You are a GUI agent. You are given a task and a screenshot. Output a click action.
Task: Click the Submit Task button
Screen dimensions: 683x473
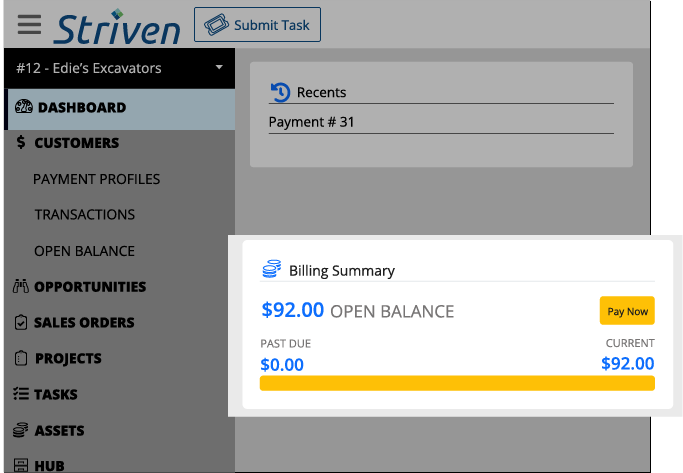tap(257, 24)
